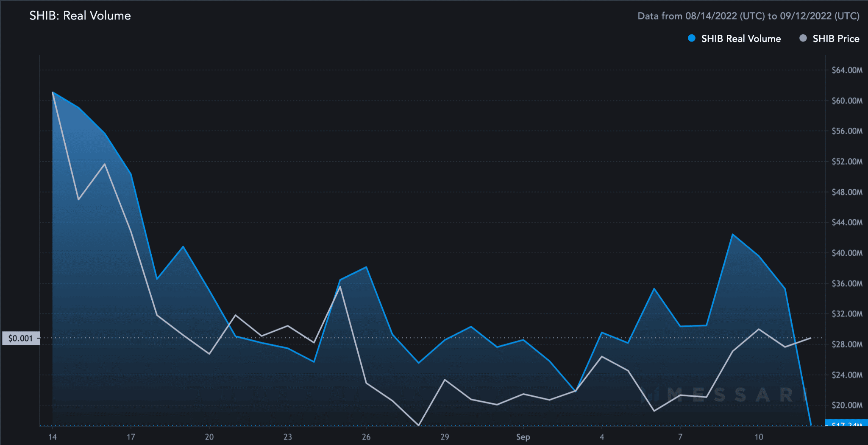Screen dimensions: 868x445
Task: Click the $60.00M axis label
Action: tap(847, 101)
